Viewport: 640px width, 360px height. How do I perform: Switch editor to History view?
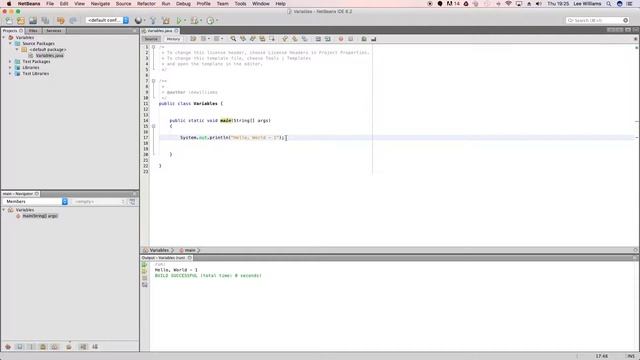click(x=173, y=39)
